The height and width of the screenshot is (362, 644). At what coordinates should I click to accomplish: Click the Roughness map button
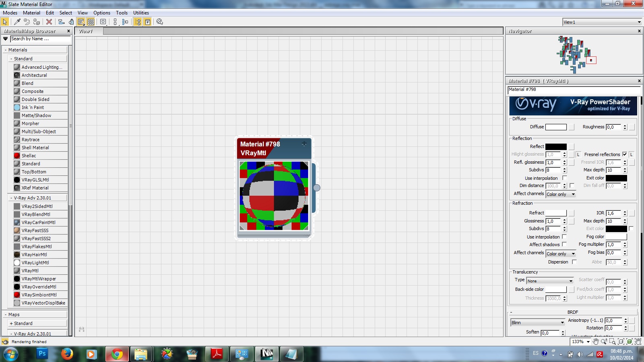pos(632,127)
